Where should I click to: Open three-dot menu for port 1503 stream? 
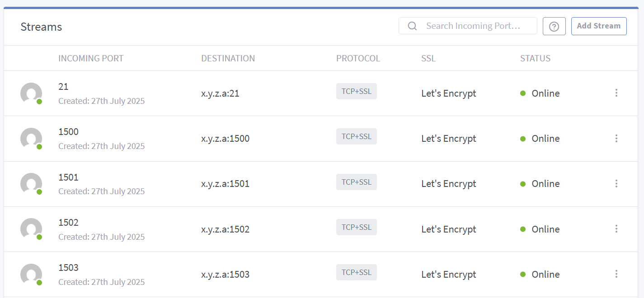coord(616,274)
